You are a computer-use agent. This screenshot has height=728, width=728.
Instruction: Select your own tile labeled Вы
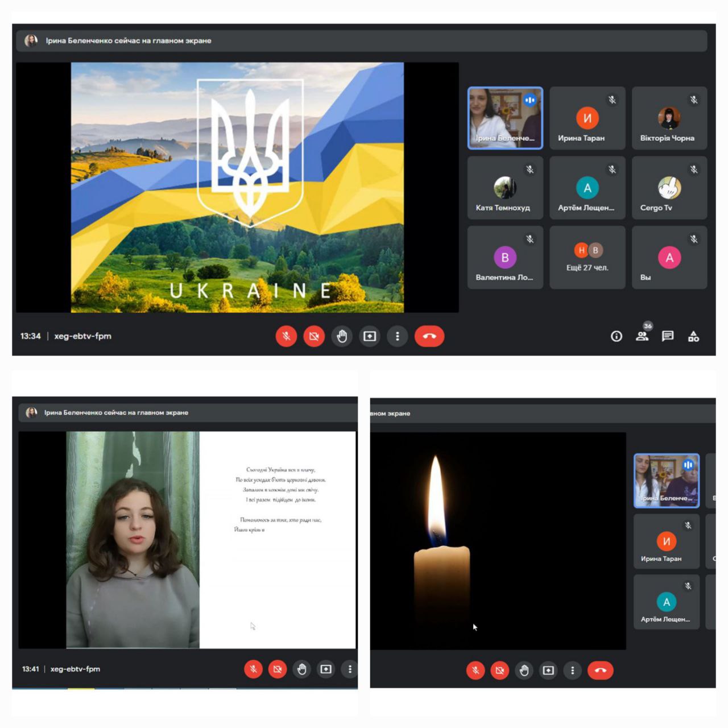669,258
